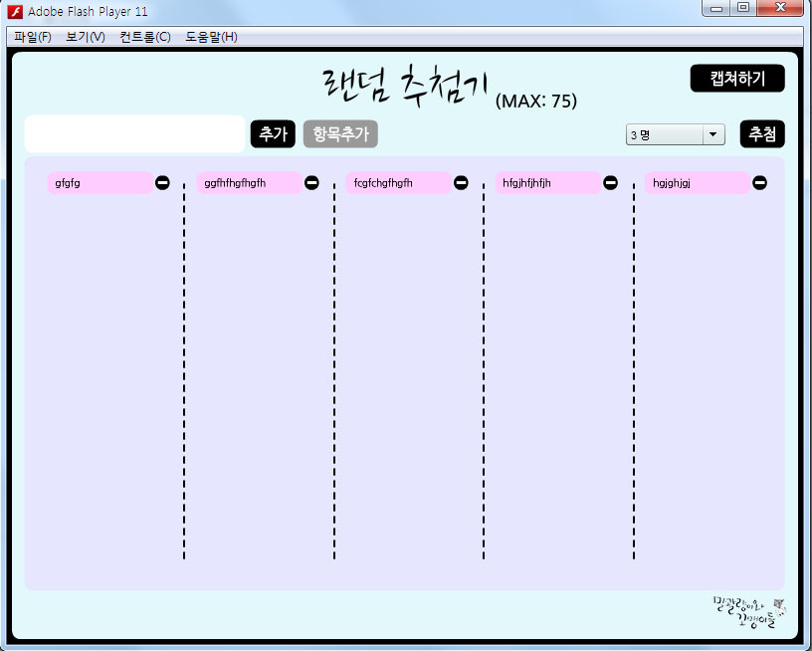Remove the ggfhfhgfhgfh entry with its minus icon
The width and height of the screenshot is (812, 651).
pos(311,183)
